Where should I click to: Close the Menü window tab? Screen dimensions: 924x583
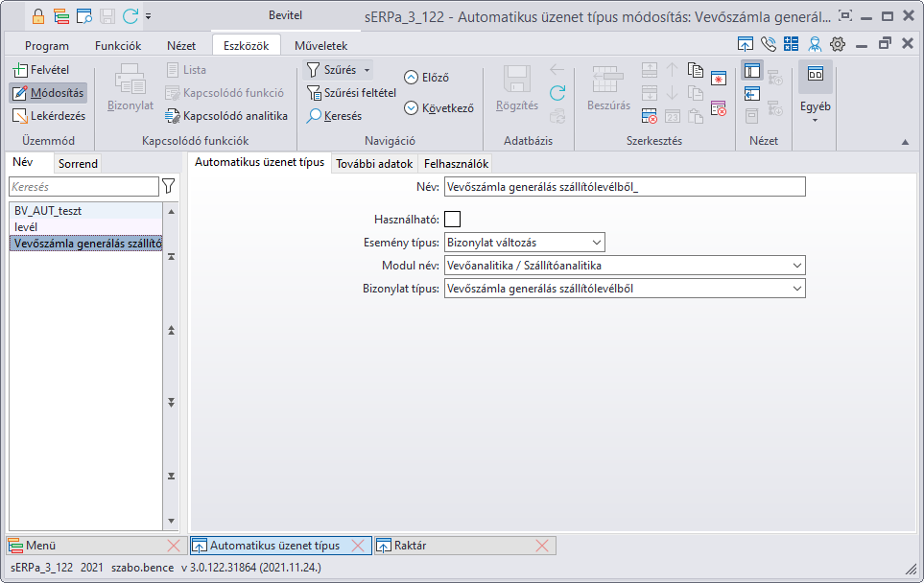pyautogui.click(x=174, y=546)
